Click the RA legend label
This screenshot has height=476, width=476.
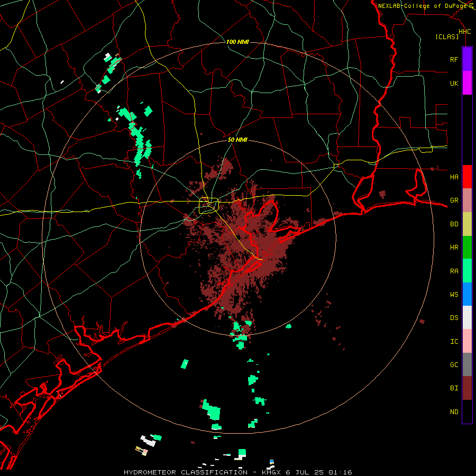tap(454, 271)
